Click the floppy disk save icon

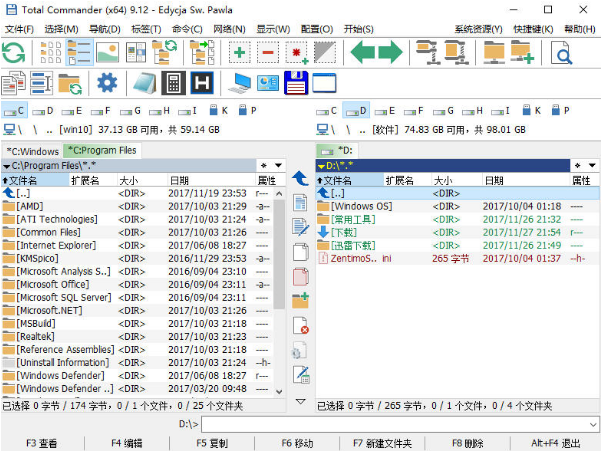click(296, 83)
